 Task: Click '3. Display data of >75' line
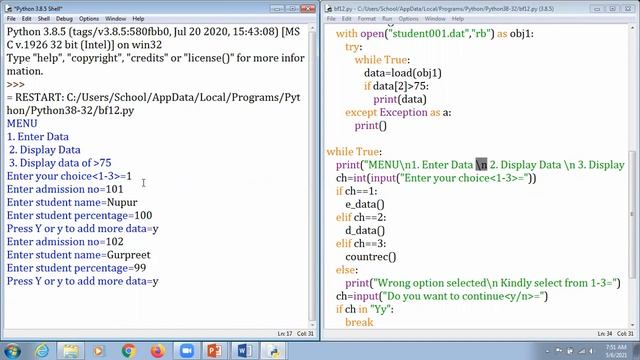tap(60, 163)
